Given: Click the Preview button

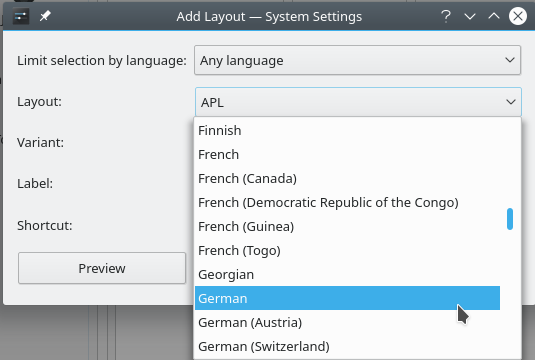Looking at the screenshot, I should [x=102, y=268].
